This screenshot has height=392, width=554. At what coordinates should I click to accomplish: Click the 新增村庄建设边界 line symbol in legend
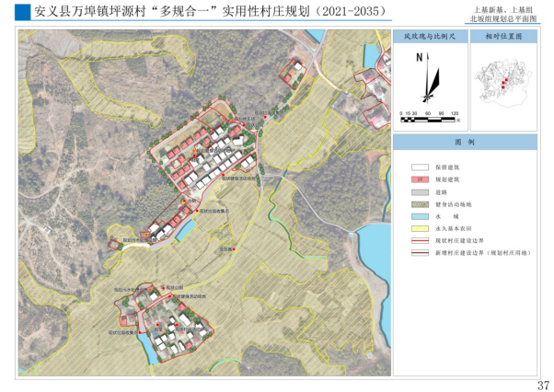tap(418, 250)
